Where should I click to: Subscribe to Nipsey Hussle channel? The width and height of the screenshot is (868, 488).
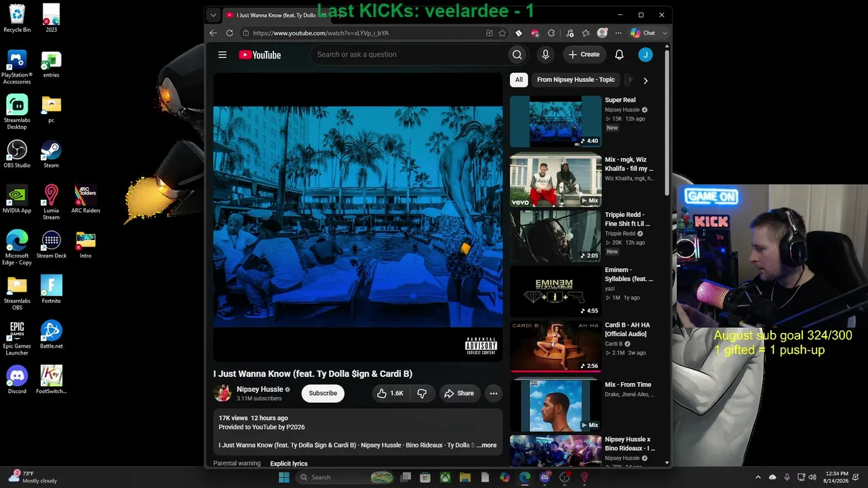click(x=323, y=393)
